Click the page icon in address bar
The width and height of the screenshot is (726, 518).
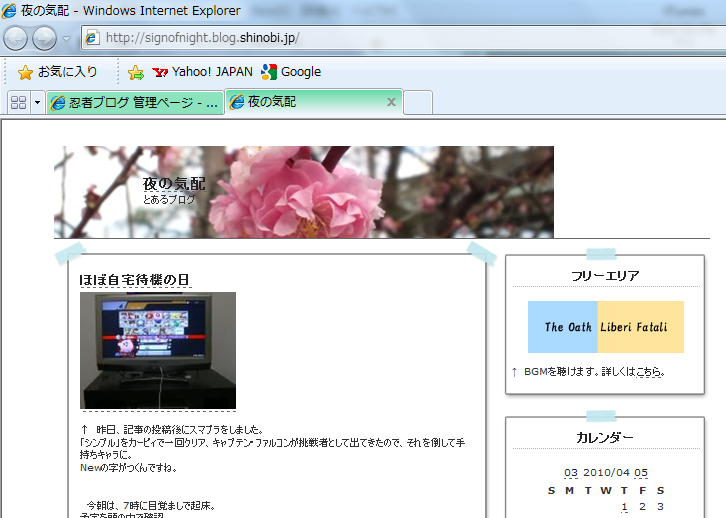(x=92, y=37)
